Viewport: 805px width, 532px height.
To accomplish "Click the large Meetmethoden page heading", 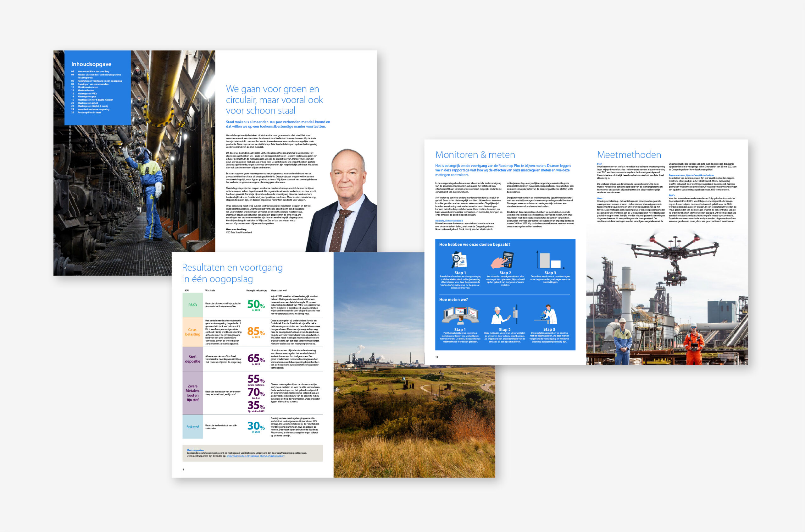I will click(629, 155).
